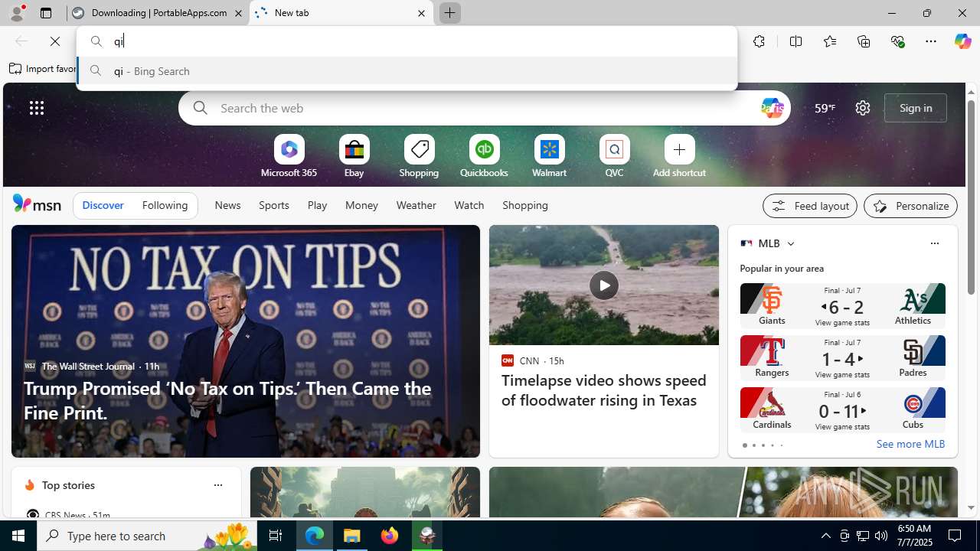Open the News menu item
Screen dimensions: 980x551
(x=227, y=205)
